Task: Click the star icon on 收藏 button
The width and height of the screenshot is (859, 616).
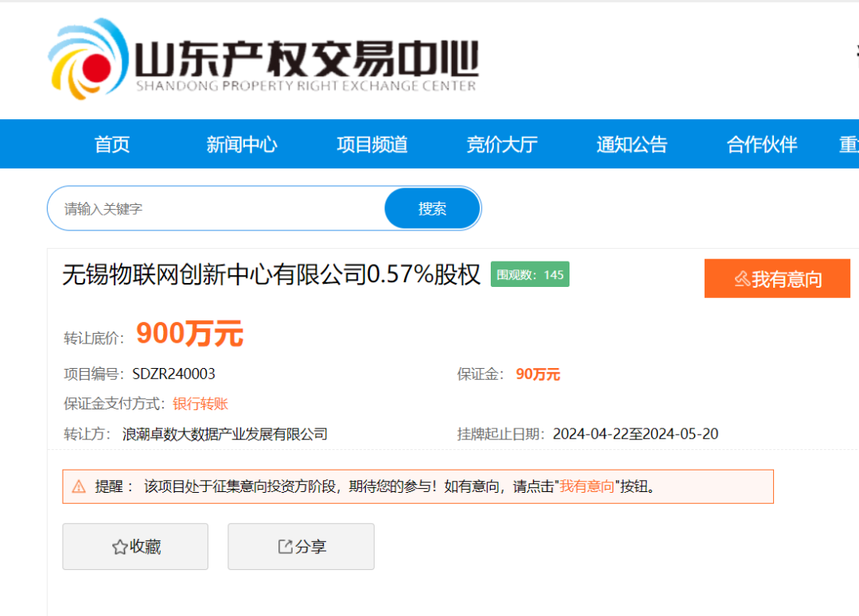Action: point(118,546)
